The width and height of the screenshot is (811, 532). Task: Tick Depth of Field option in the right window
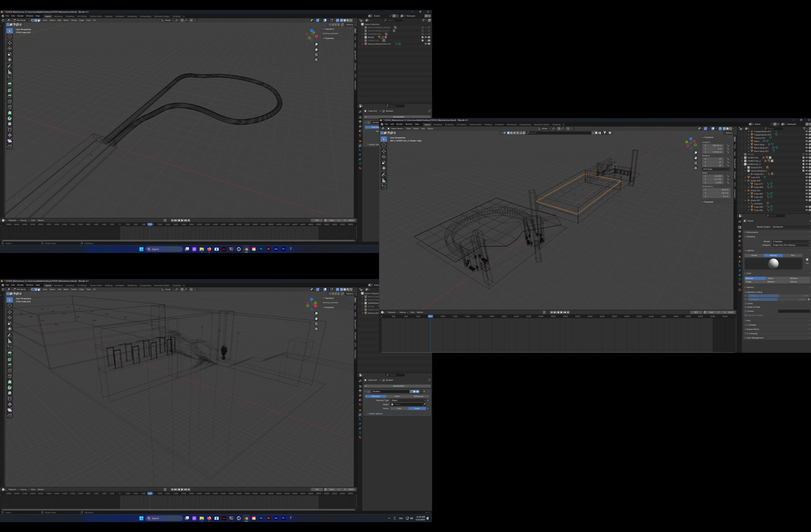[x=745, y=307]
